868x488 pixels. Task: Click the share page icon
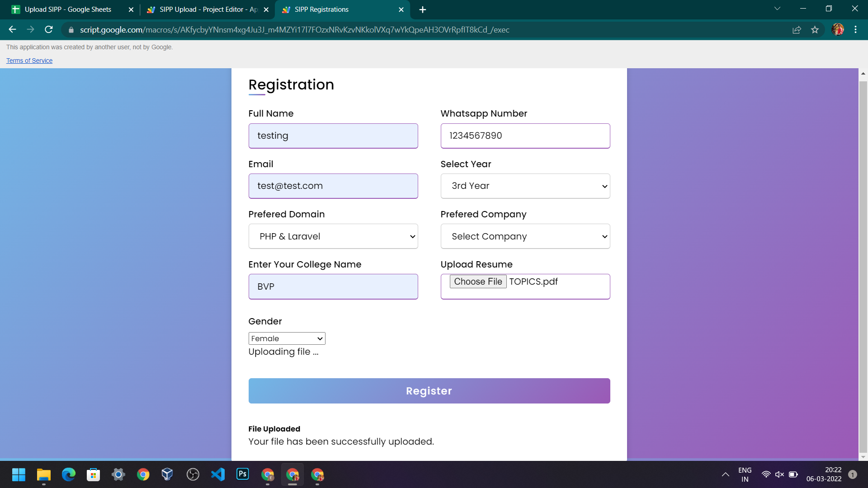[x=797, y=30]
